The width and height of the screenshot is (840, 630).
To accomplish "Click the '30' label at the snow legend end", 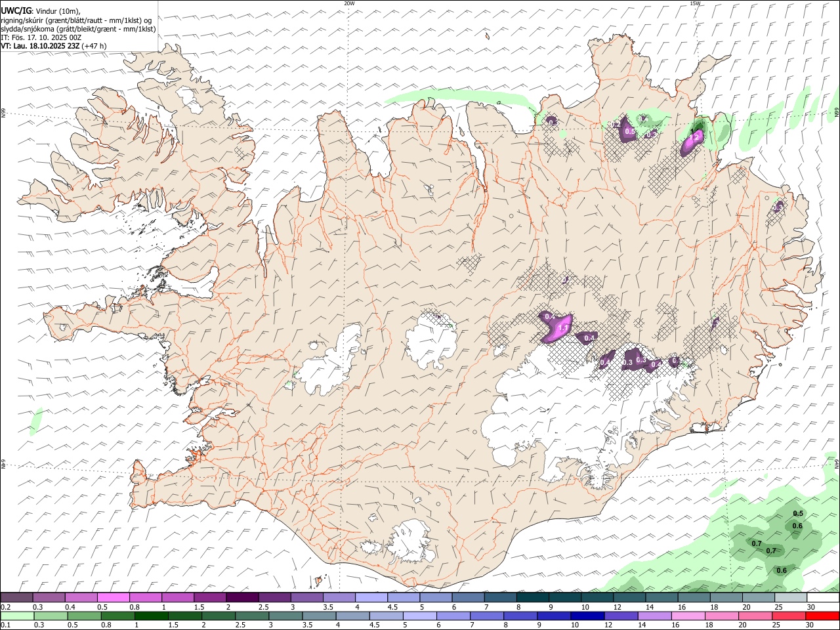I will pyautogui.click(x=811, y=607).
